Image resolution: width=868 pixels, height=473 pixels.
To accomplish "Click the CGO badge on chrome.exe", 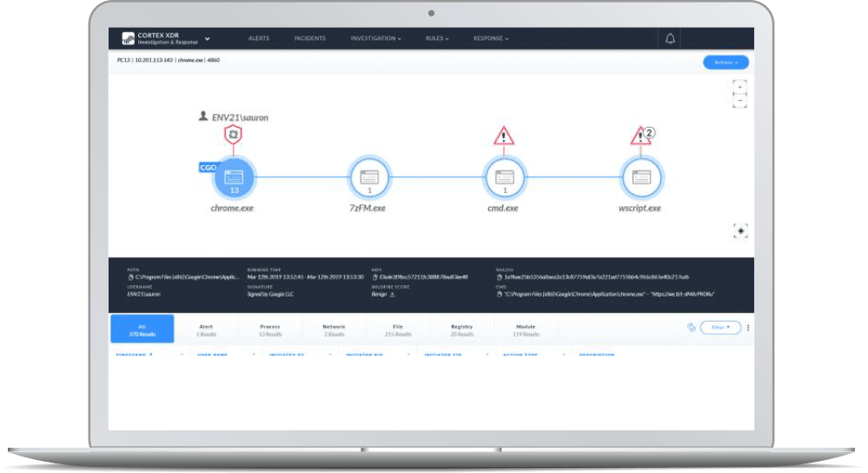I will pos(208,167).
